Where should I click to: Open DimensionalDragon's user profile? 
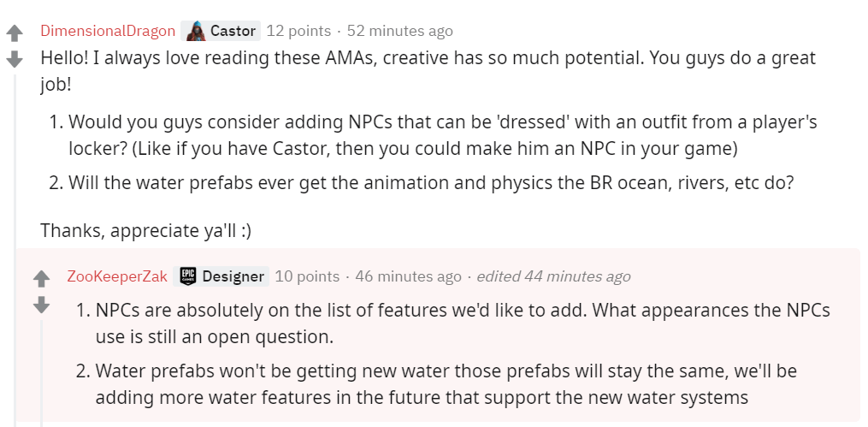108,31
